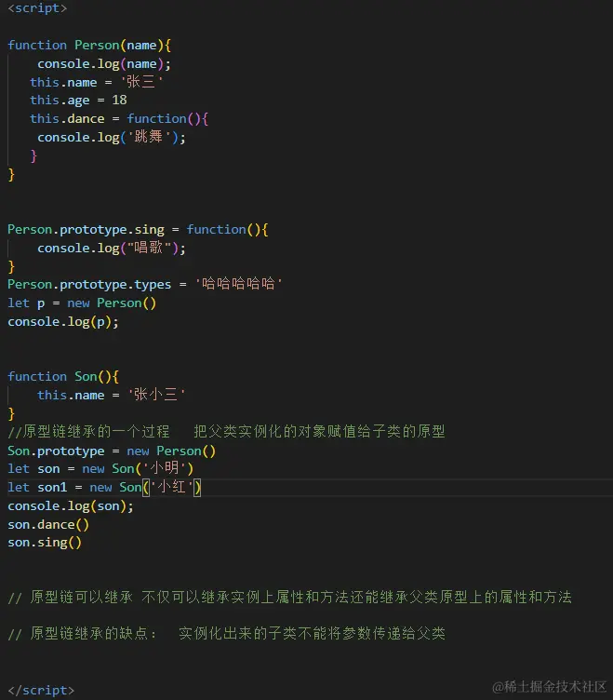
Task: Click the comment '// 原型链继承的缺点：…'
Action: tap(227, 634)
